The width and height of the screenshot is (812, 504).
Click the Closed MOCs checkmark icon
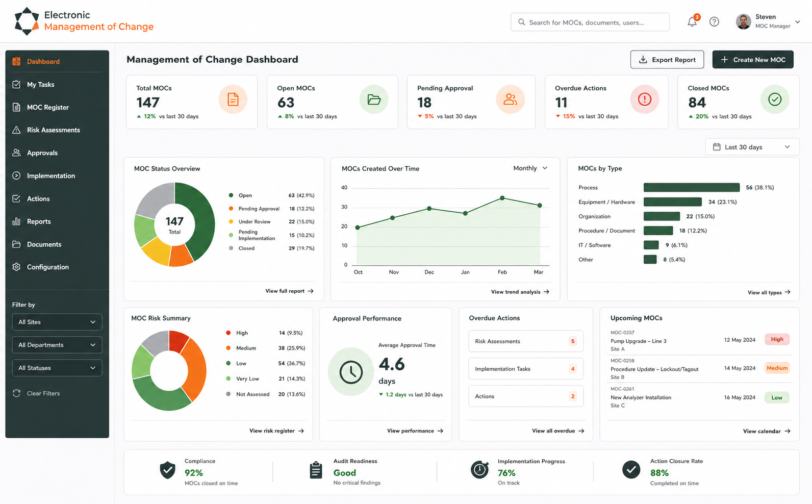775,99
